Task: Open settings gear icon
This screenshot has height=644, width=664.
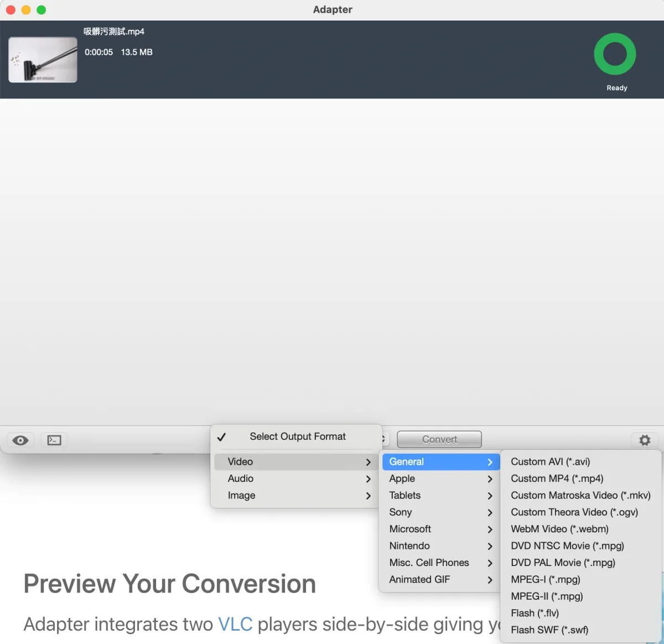Action: [645, 440]
